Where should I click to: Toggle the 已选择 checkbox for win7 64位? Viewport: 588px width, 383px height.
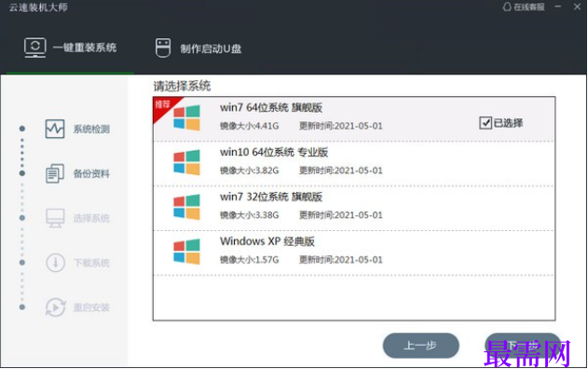(x=485, y=123)
